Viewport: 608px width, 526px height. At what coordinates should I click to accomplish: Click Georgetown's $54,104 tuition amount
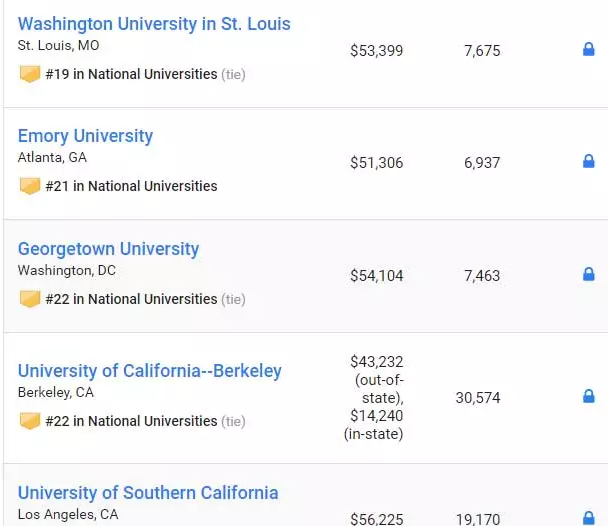point(376,275)
